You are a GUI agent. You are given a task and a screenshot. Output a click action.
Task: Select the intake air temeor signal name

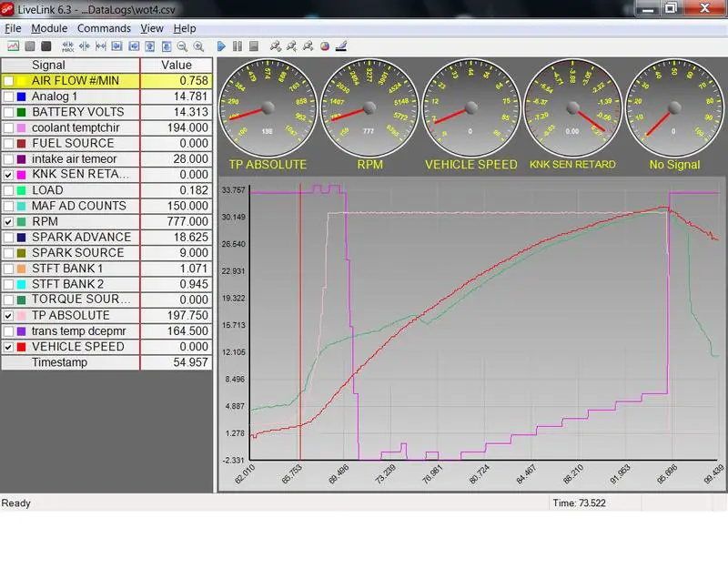click(x=75, y=158)
